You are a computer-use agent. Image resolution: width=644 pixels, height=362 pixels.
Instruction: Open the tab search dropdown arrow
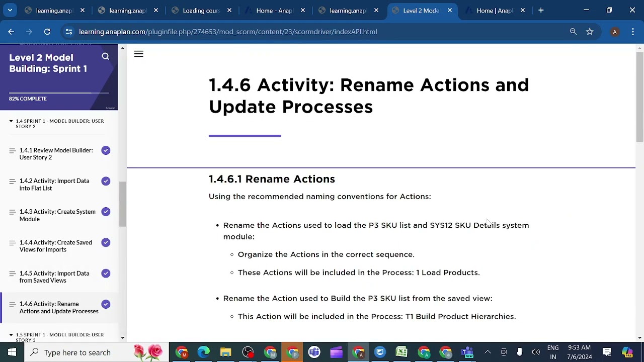[x=10, y=10]
